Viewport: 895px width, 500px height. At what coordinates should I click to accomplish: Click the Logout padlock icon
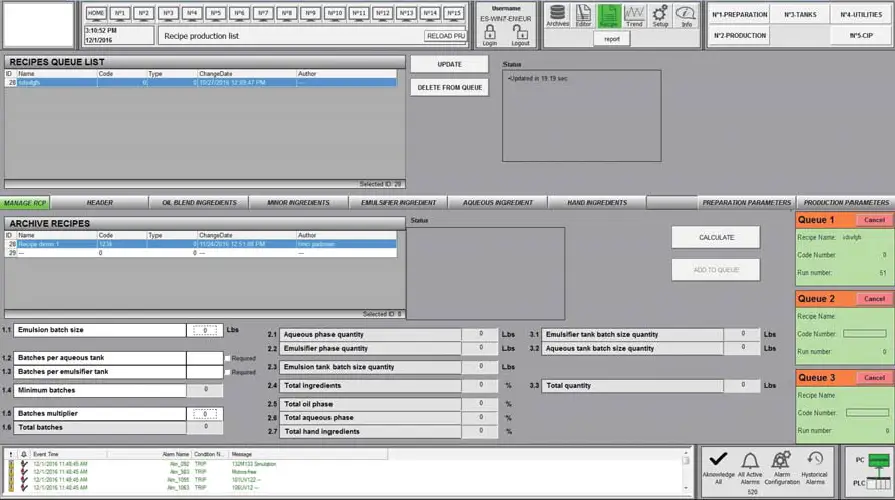pyautogui.click(x=520, y=34)
